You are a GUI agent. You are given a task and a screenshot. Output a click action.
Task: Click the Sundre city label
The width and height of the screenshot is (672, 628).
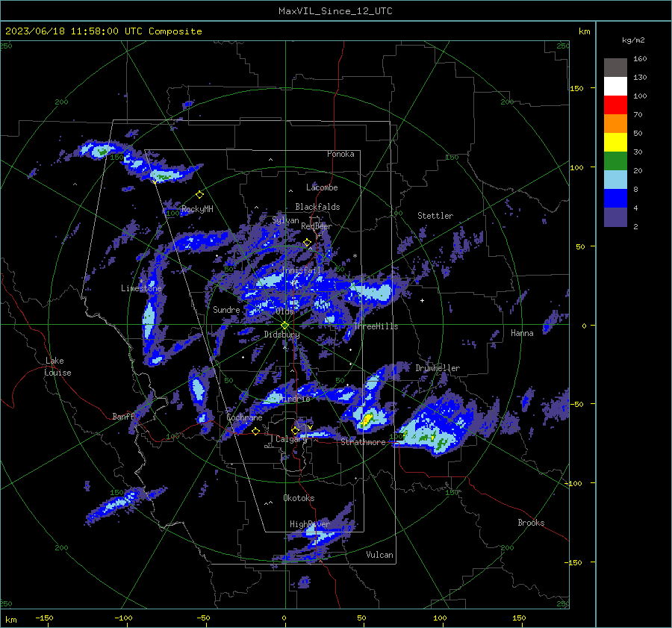[226, 309]
